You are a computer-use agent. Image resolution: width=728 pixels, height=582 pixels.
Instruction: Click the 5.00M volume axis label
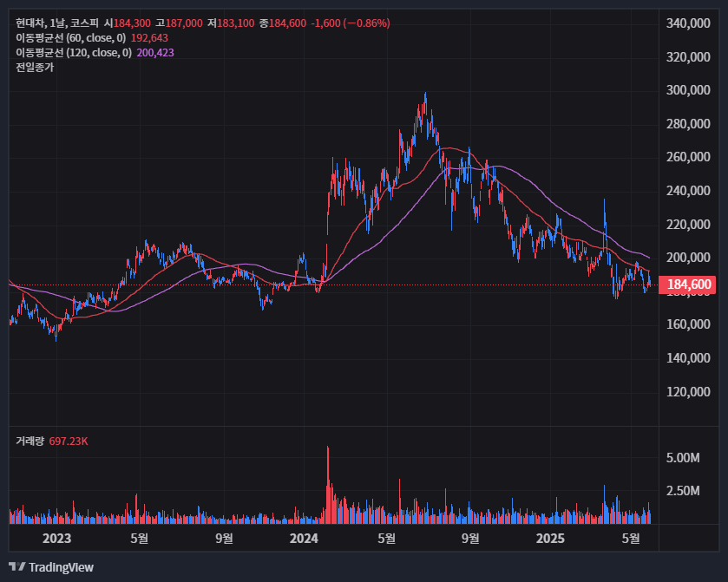[683, 458]
